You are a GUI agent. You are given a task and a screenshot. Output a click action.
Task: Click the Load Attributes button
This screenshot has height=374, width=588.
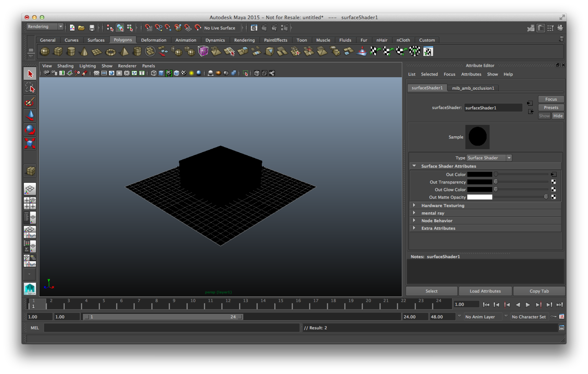click(485, 291)
